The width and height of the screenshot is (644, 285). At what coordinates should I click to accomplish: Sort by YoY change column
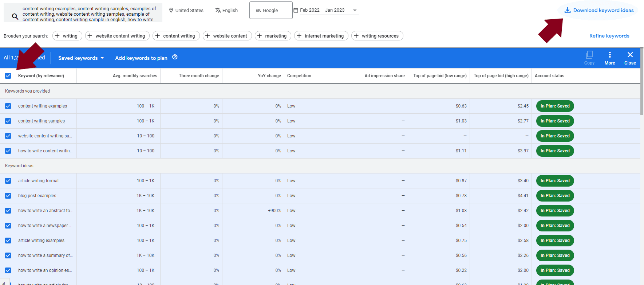click(x=269, y=76)
